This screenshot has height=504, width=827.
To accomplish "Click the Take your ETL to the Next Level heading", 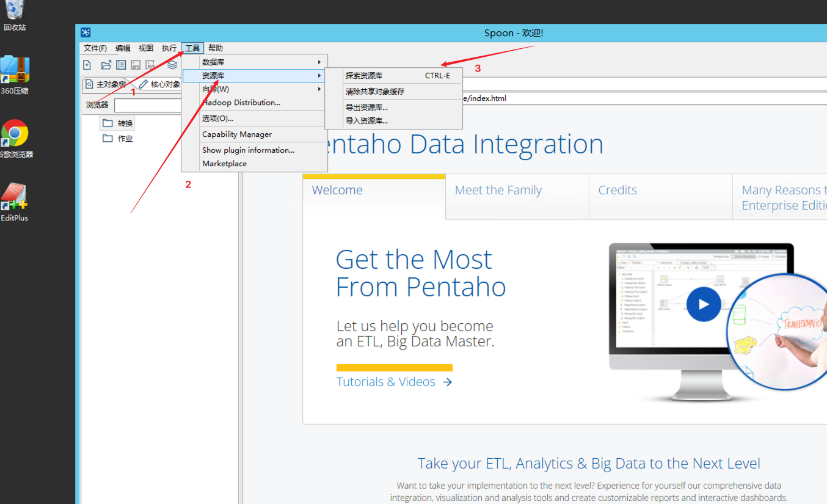I will [589, 464].
